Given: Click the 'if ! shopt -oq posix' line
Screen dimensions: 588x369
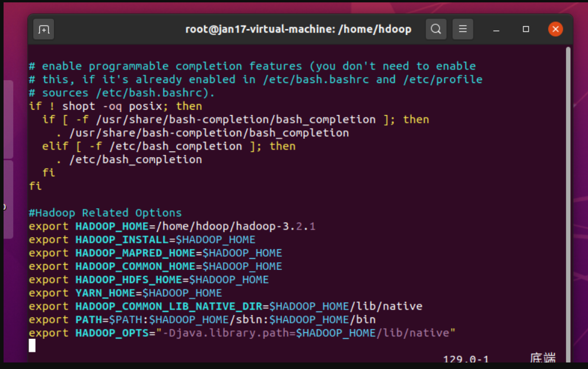Looking at the screenshot, I should 116,106.
